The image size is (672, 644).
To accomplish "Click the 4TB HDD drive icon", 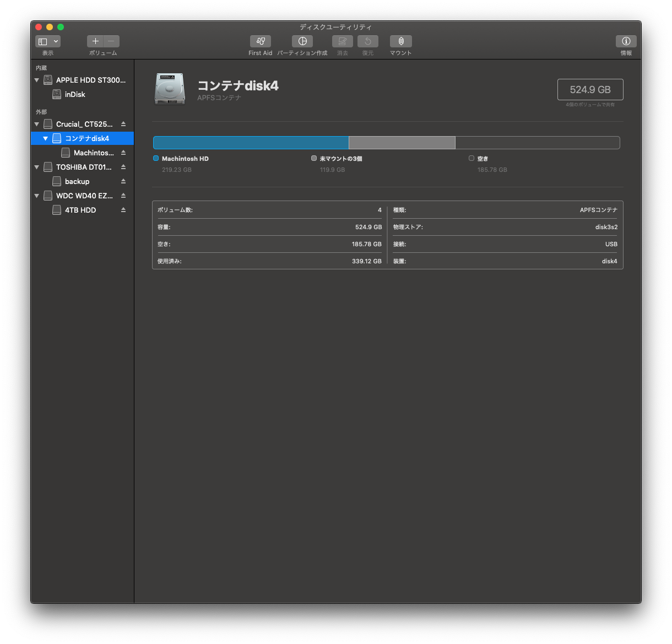I will point(57,210).
